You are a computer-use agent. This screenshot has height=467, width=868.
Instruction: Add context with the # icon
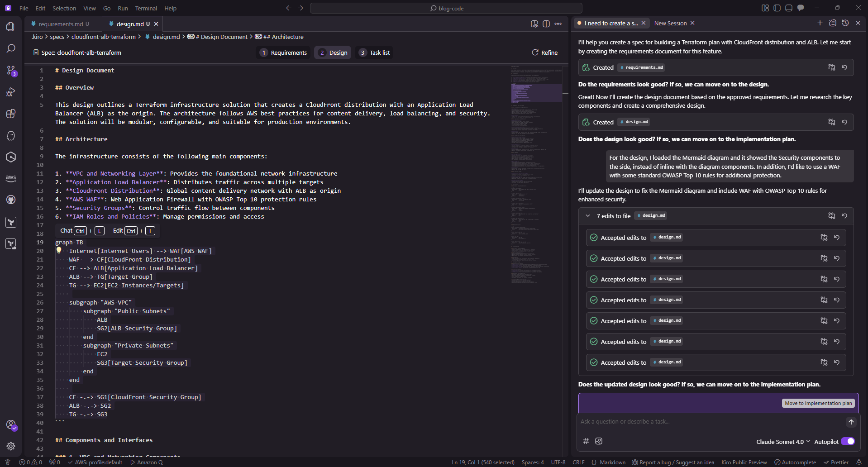586,441
